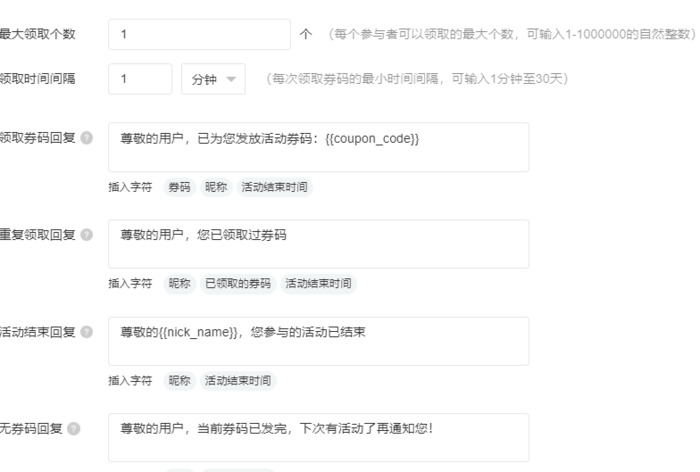Click the help icon next to 领取券码回复
The width and height of the screenshot is (700, 472).
coord(87,138)
